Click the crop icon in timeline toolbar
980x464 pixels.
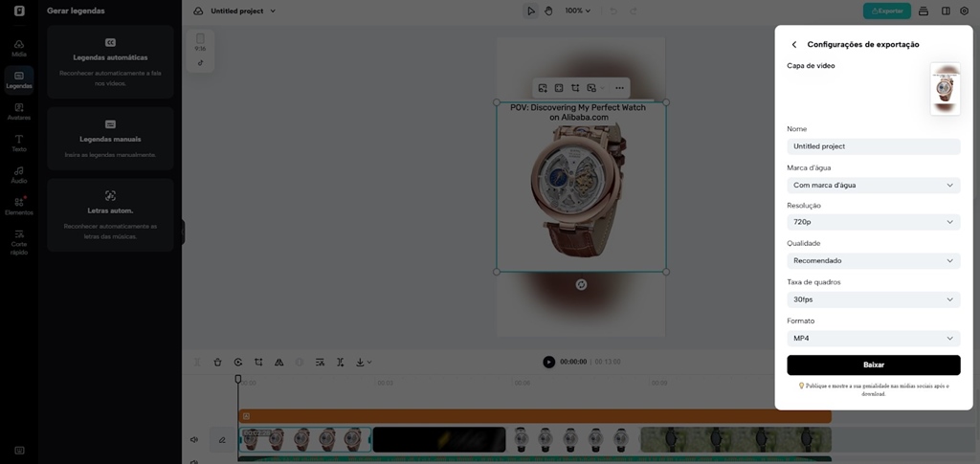pyautogui.click(x=258, y=363)
